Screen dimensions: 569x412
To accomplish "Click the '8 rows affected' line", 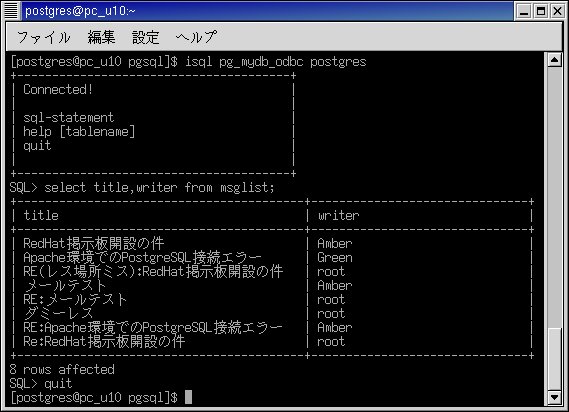I will [62, 370].
